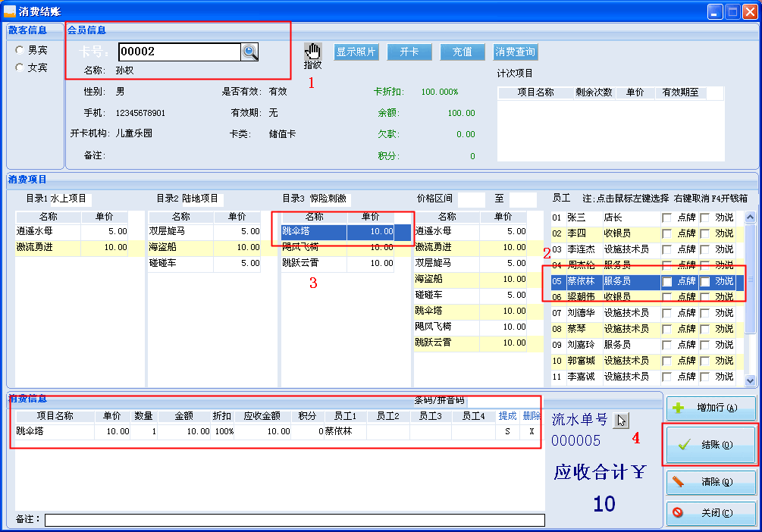
Task: Check 点牌 for employee 郭富城
Action: pos(666,361)
